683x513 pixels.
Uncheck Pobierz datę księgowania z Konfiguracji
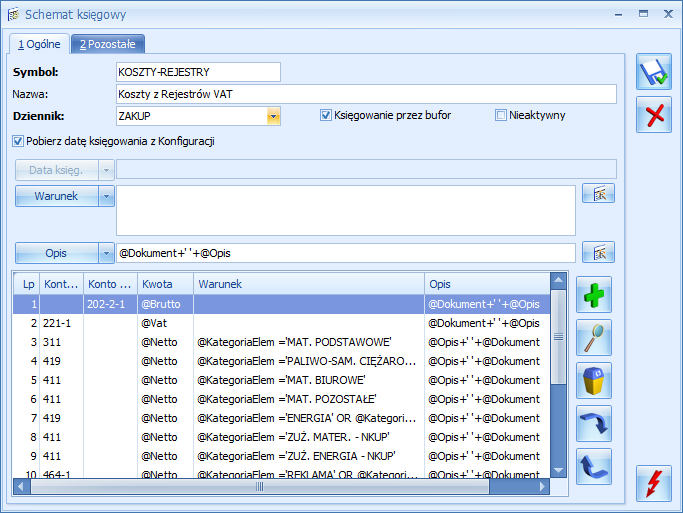pyautogui.click(x=18, y=141)
